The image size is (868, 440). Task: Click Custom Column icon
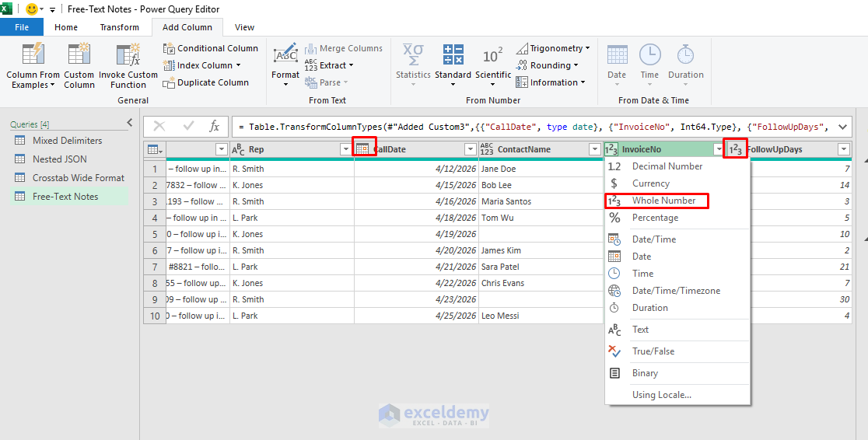[79, 54]
